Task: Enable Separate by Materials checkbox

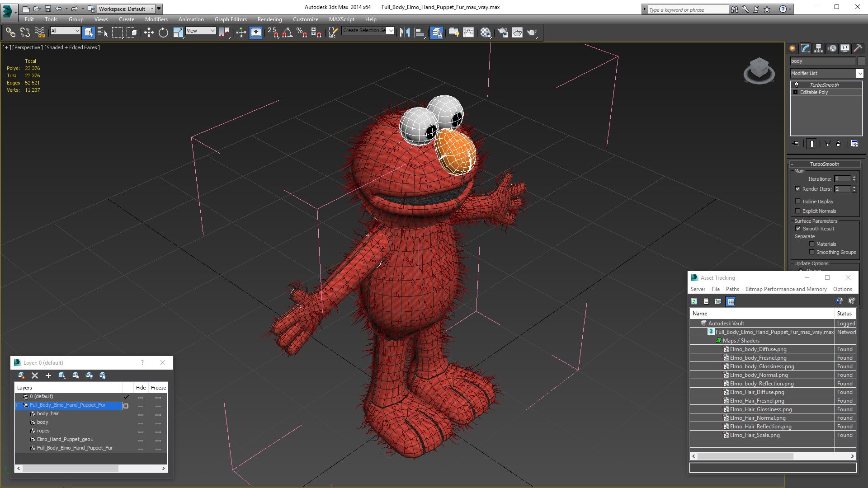Action: 811,244
